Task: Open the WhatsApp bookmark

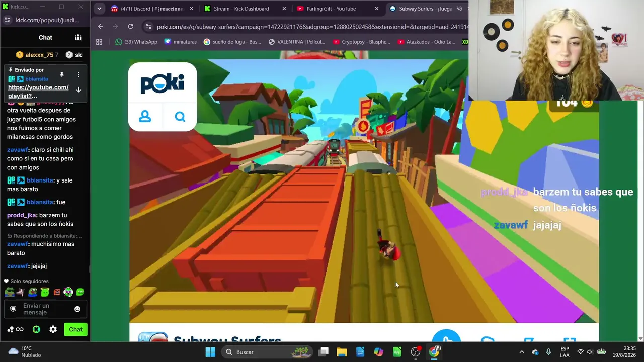Action: point(136,42)
